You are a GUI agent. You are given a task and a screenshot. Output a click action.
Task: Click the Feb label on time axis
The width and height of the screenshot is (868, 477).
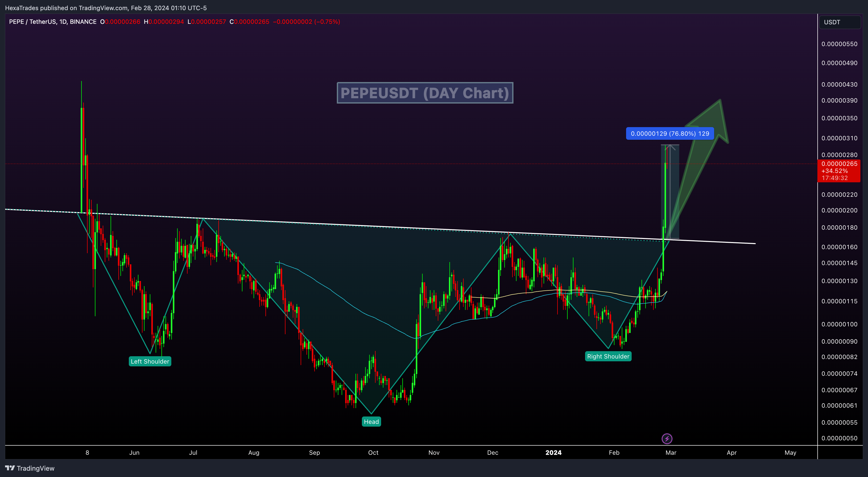tap(614, 453)
